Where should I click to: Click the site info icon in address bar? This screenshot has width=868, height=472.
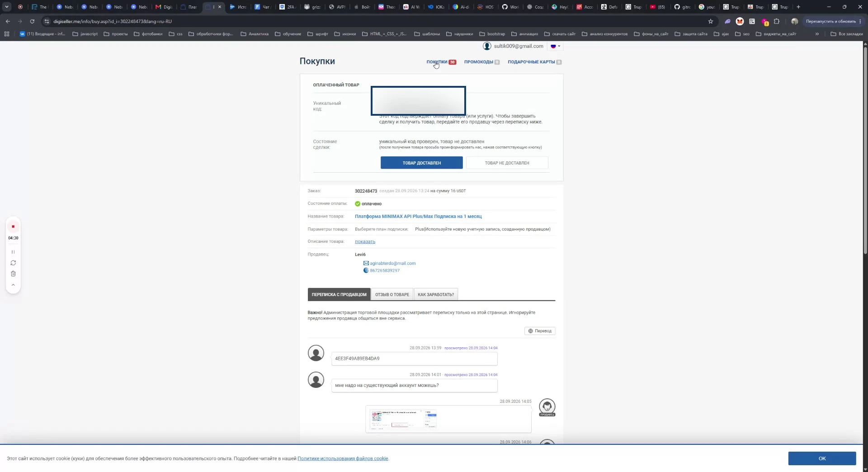(47, 21)
